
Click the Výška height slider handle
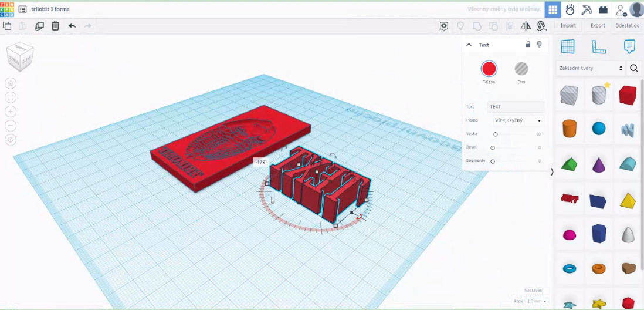tap(496, 134)
